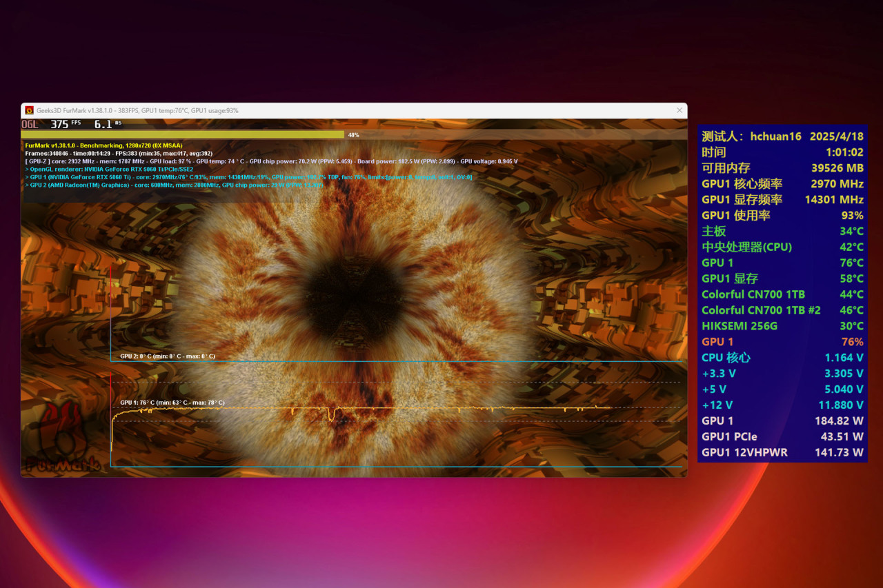Click the orange "GPU 1" 76% row
883x588 pixels.
point(782,342)
